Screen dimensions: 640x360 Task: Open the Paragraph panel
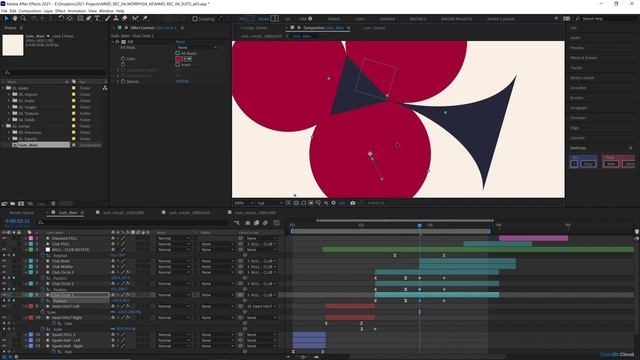coord(578,108)
